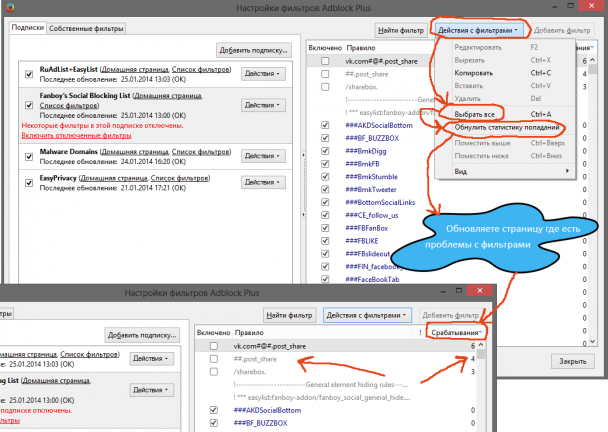Choose Обнулить статистику попаданий menu entry
The height and width of the screenshot is (432, 608).
(507, 127)
